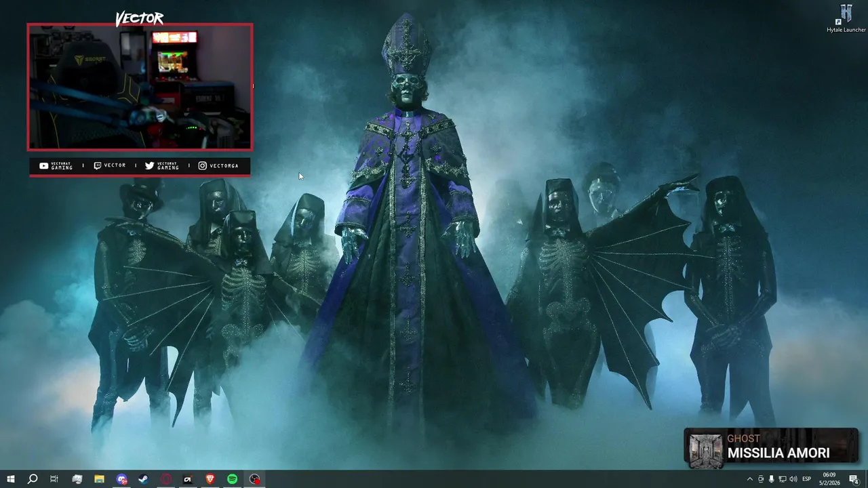The height and width of the screenshot is (488, 868).
Task: Open the microphone tray icon
Action: (771, 479)
